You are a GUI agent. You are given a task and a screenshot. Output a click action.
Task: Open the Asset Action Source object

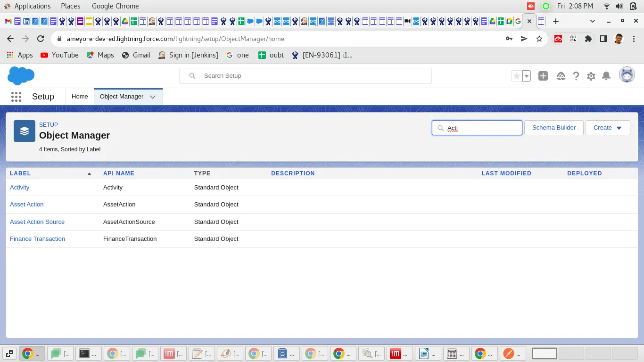tap(37, 222)
